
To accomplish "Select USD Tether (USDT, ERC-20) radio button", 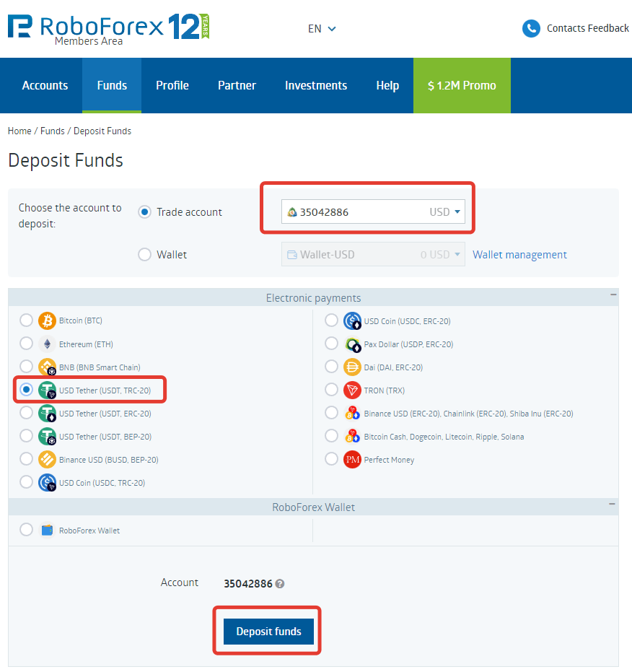I will pyautogui.click(x=26, y=412).
